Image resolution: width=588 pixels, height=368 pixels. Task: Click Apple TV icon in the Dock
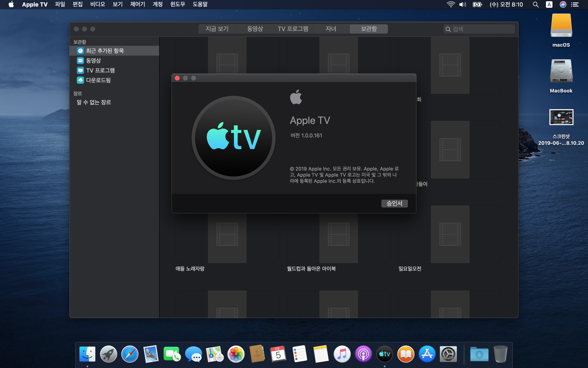384,354
